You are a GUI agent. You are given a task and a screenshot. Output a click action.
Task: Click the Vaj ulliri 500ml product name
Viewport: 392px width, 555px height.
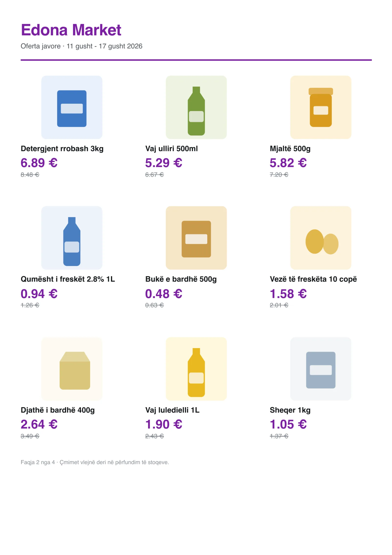(x=171, y=149)
